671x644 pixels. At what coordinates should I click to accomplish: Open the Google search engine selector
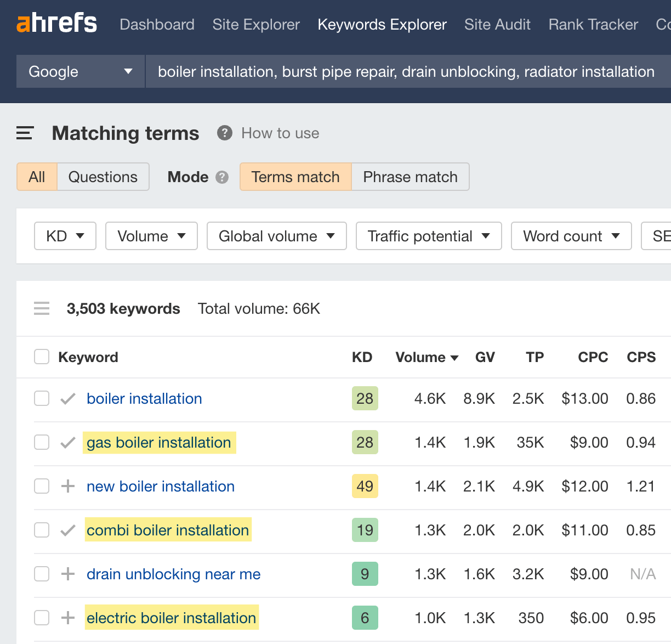(79, 71)
